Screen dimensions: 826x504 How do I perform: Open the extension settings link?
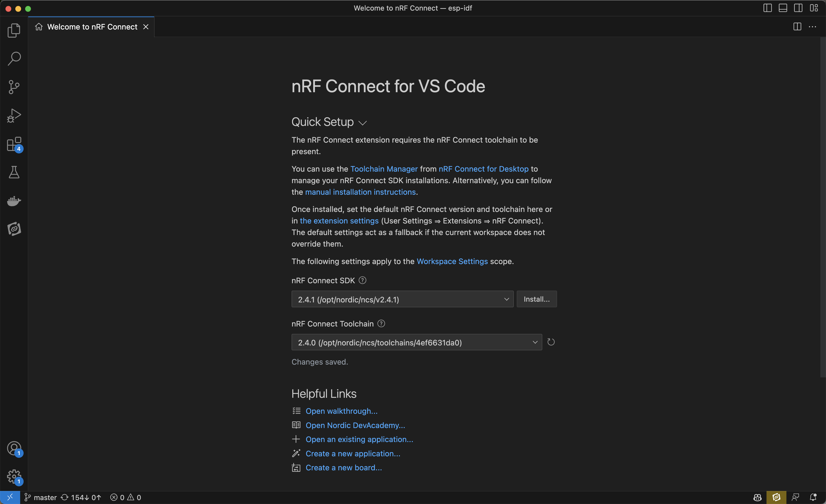[x=339, y=221]
